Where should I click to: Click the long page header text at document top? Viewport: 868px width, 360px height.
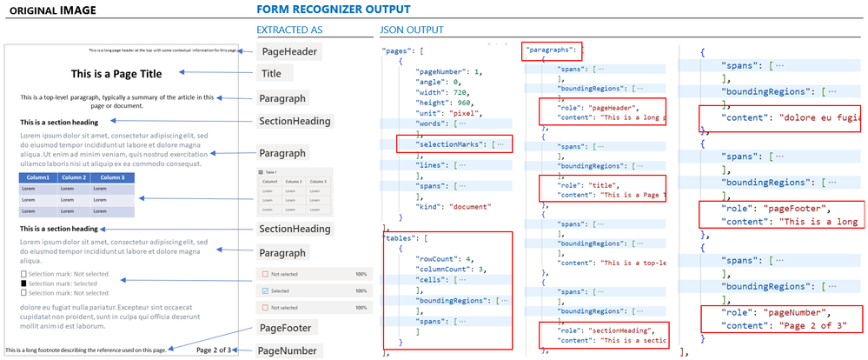coord(162,50)
